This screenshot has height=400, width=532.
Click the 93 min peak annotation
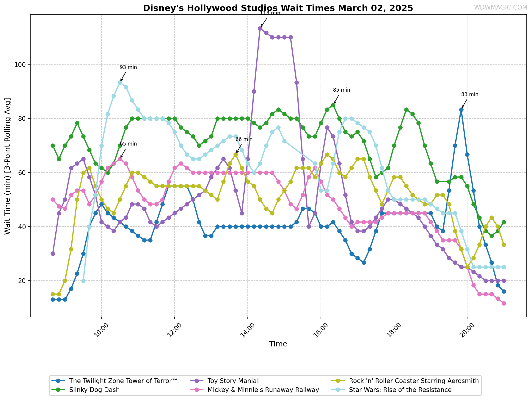point(128,67)
